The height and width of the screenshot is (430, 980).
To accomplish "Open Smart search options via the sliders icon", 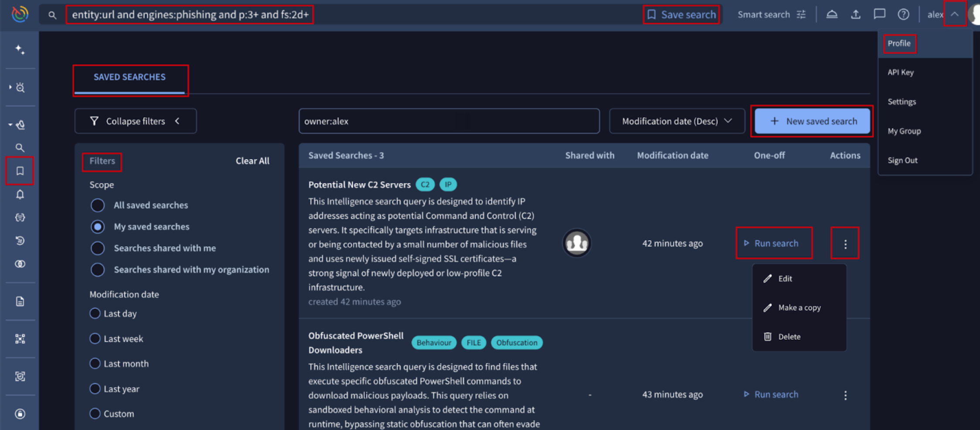I will (801, 15).
